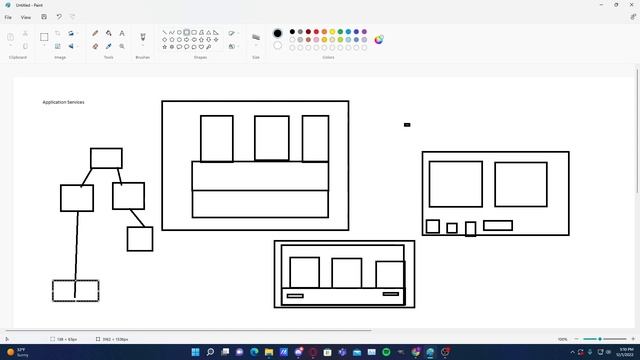Click the Redo arrow
Image resolution: width=640 pixels, height=360 pixels.
[x=73, y=17]
